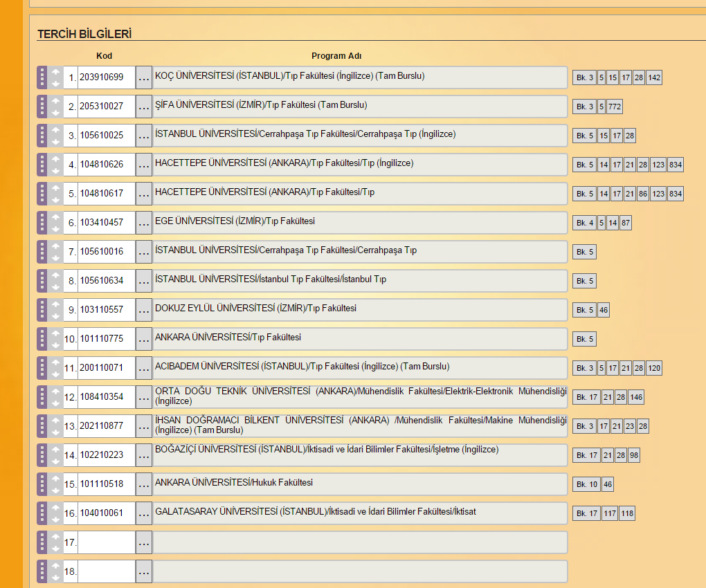The height and width of the screenshot is (588, 706).
Task: Click the 772 badge for Şifa Üniversitesi
Action: click(615, 107)
